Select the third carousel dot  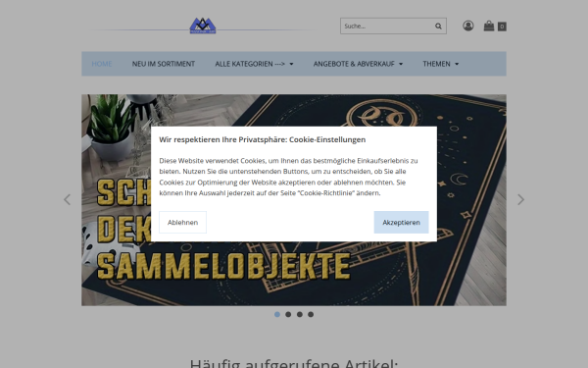point(300,314)
